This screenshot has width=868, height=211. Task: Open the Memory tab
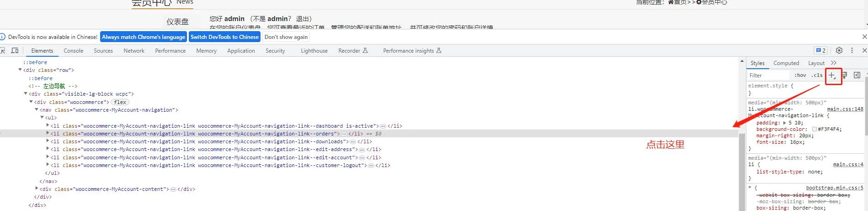coord(207,51)
